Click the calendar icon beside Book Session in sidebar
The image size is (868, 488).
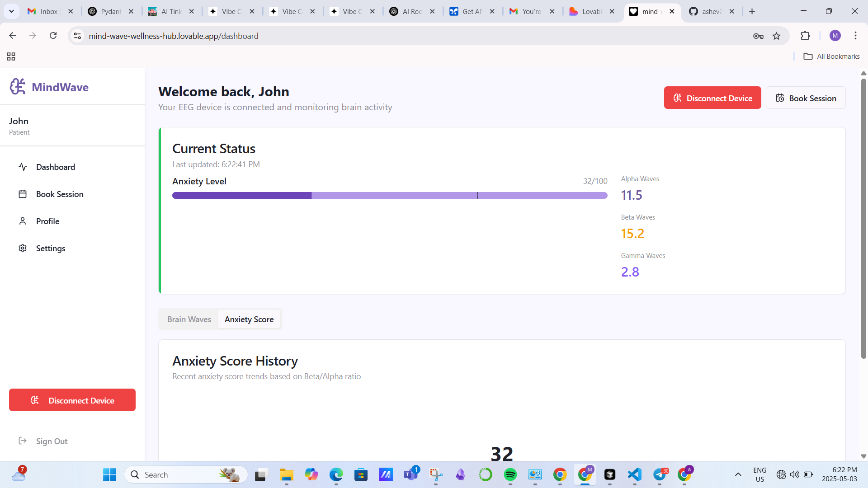[x=23, y=194]
